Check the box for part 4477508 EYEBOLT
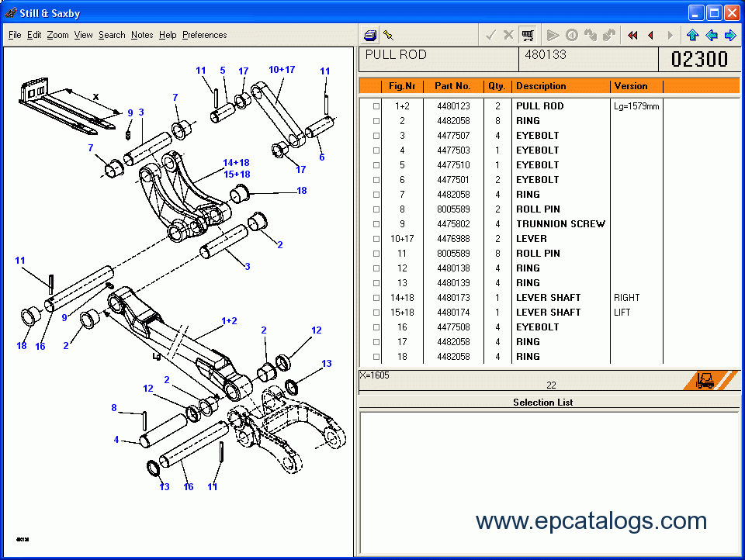 376,327
